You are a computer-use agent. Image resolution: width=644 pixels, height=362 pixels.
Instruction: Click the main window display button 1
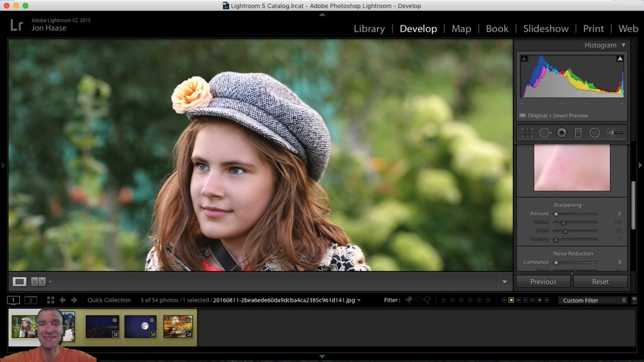click(14, 300)
